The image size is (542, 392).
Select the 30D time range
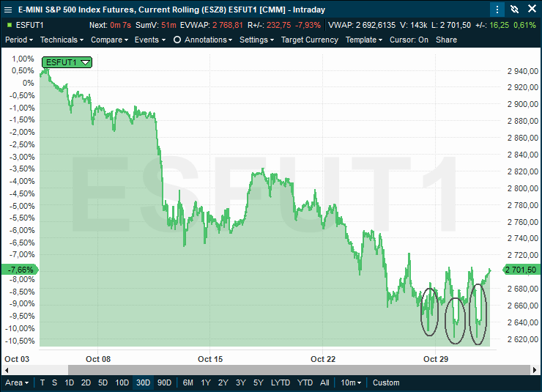143,382
